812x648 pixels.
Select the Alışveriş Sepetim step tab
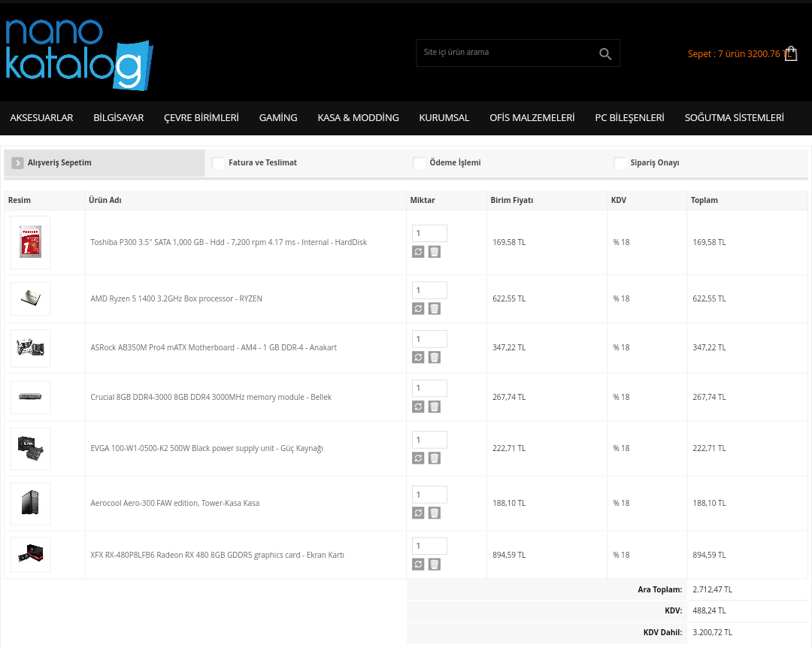pos(105,162)
